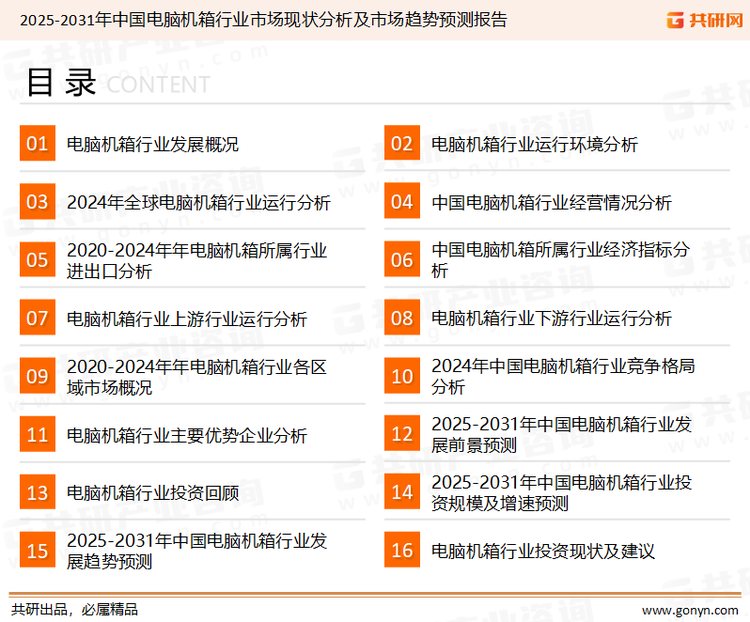Click the orange 09 number box
This screenshot has width=750, height=622.
(x=37, y=376)
